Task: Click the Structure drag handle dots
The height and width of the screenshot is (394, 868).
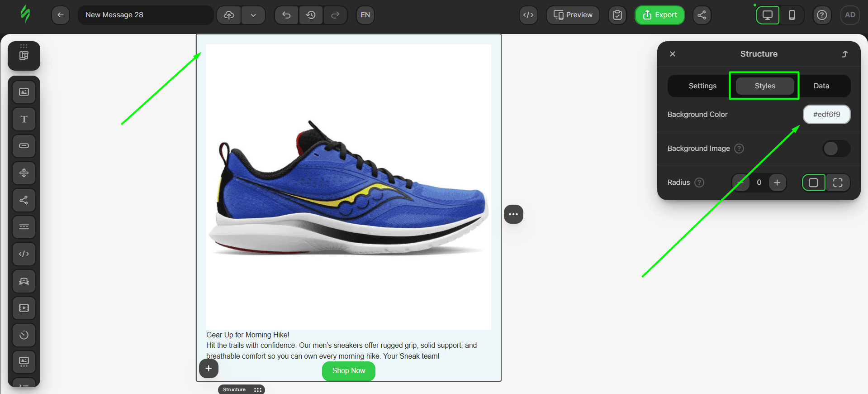Action: (258, 390)
